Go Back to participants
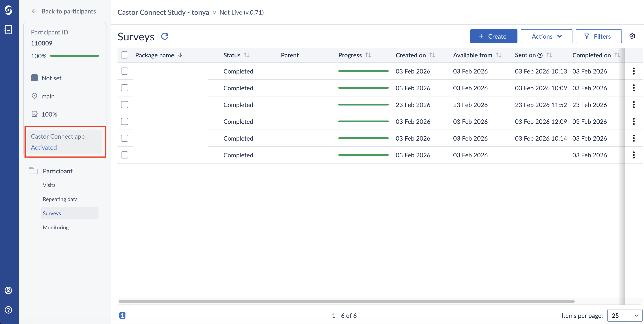This screenshot has height=324, width=644. 64,11
